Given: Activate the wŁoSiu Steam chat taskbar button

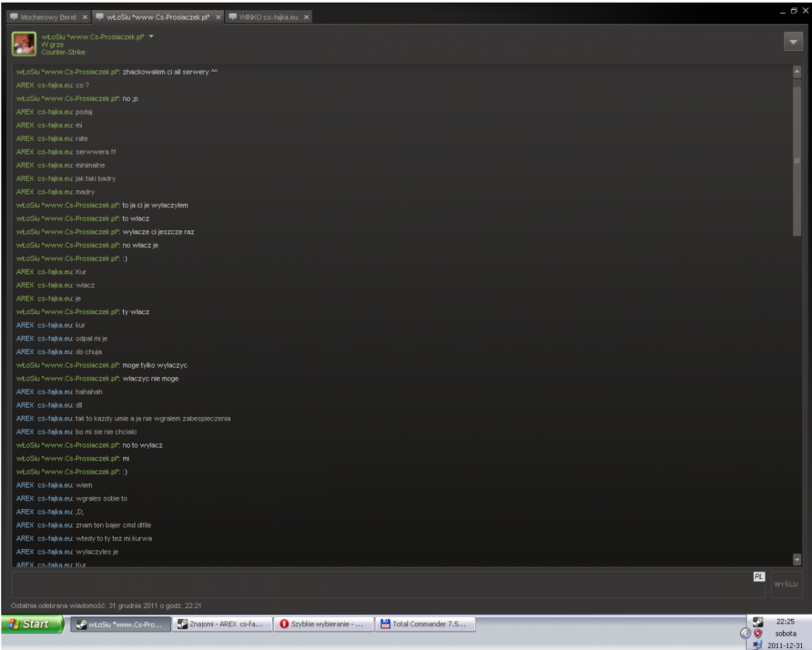Looking at the screenshot, I should (120, 624).
